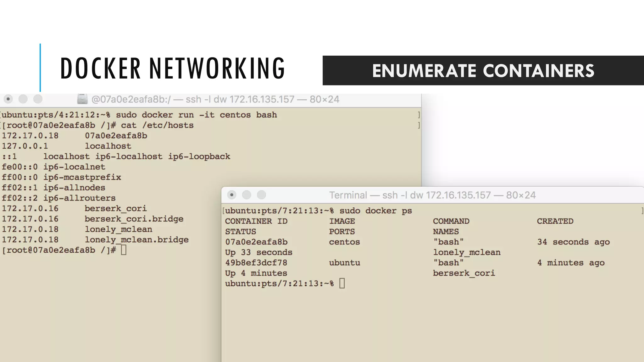
Task: Click the '"bash"' command in the ubuntu row
Action: [449, 263]
